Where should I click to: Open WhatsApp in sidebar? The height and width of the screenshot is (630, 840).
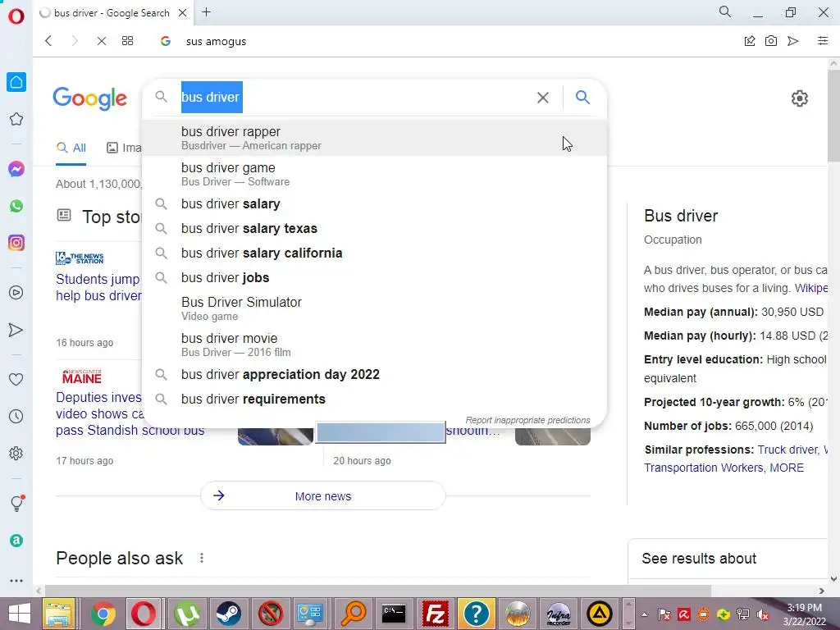[16, 206]
